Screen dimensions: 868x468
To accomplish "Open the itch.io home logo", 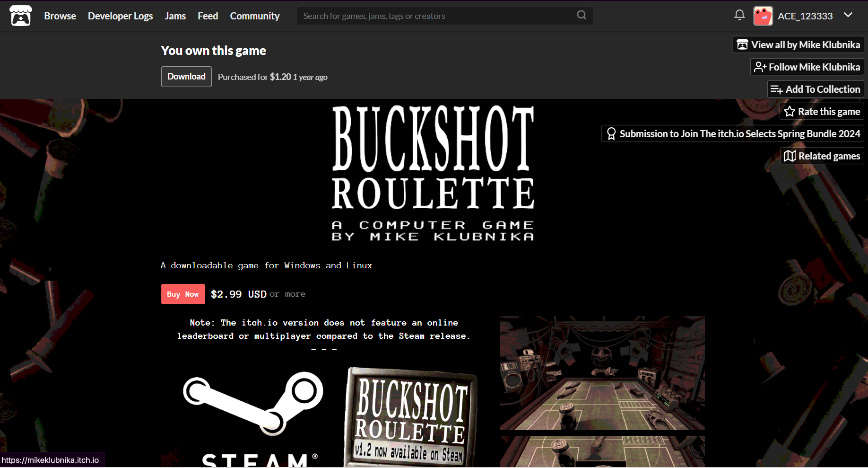I will click(x=21, y=16).
